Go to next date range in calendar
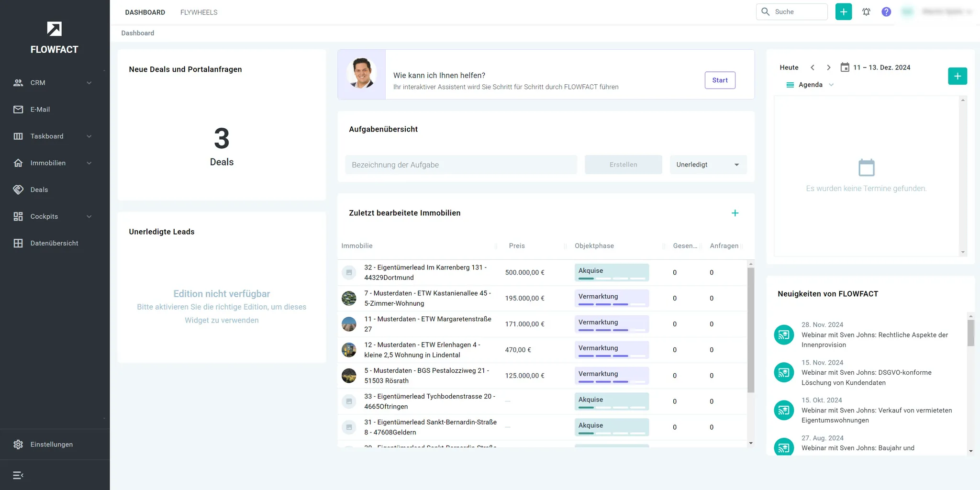 829,67
